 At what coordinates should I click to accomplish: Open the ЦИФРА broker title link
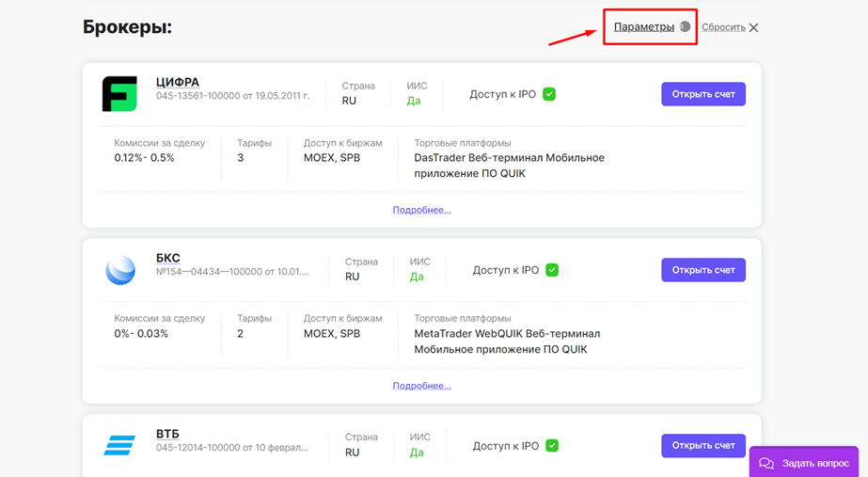177,82
